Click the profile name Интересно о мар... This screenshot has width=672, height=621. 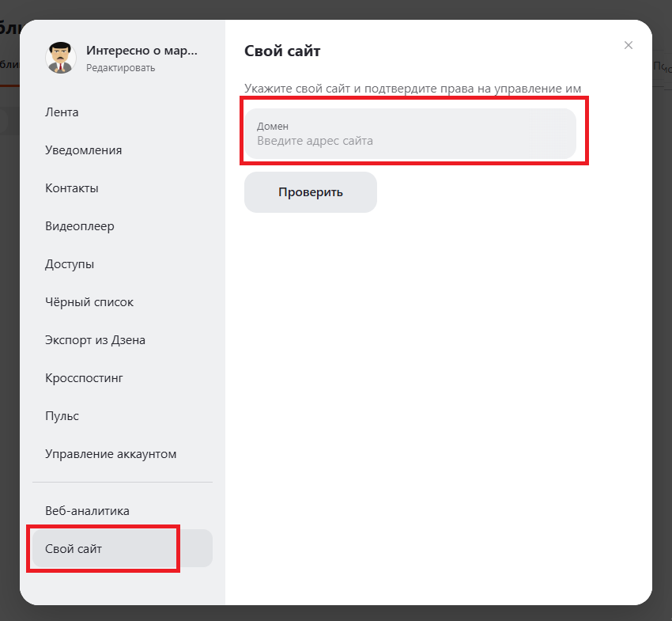click(142, 51)
